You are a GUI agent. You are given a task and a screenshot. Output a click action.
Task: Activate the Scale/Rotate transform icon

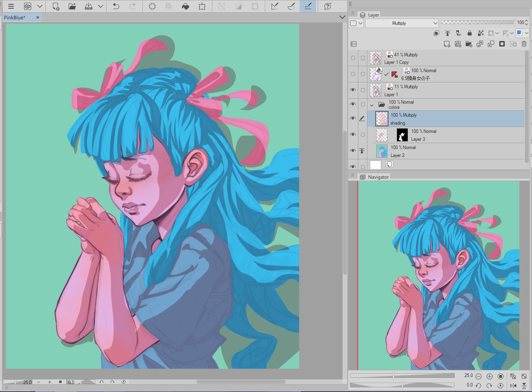pos(202,6)
